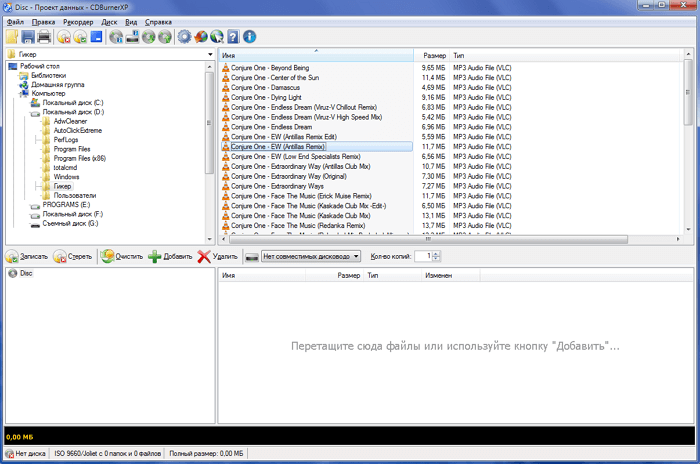Click the print icon in the toolbar
The image size is (700, 464).
(x=44, y=37)
